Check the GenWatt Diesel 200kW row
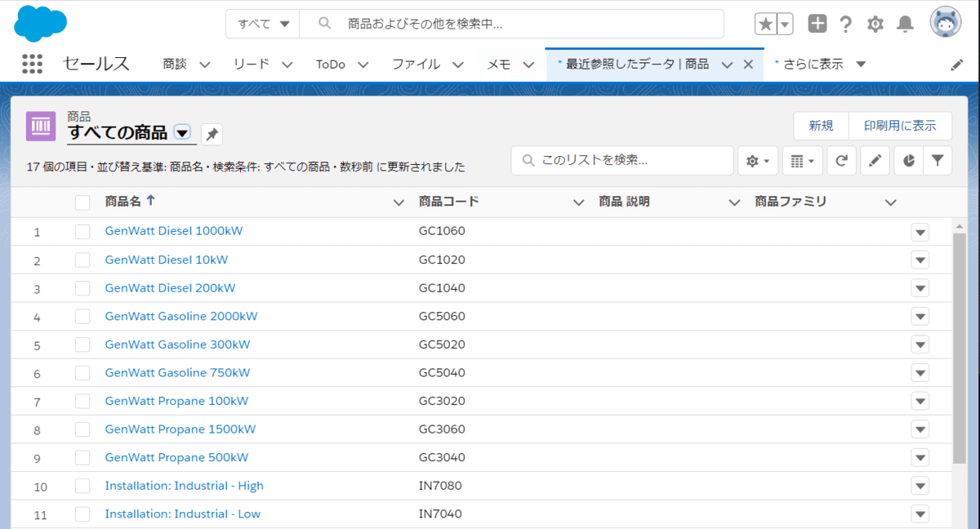Image resolution: width=980 pixels, height=529 pixels. [82, 288]
